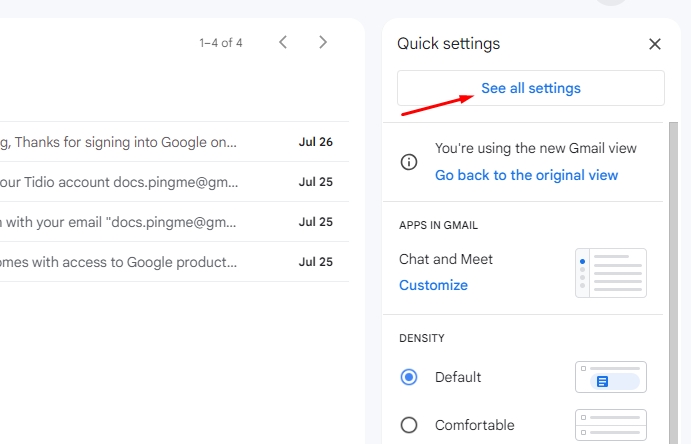Screen dimensions: 691x444
Task: Click Go back to the original view
Action: 526,175
